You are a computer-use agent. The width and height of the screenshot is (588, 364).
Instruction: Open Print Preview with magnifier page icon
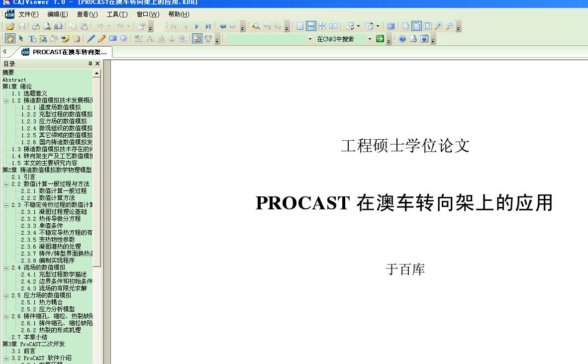(47, 26)
